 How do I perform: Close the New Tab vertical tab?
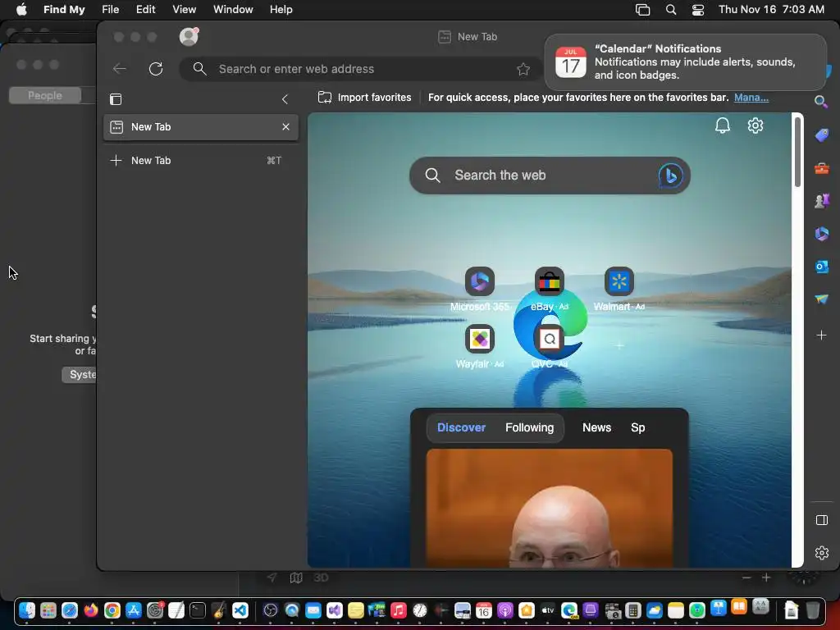tap(285, 127)
